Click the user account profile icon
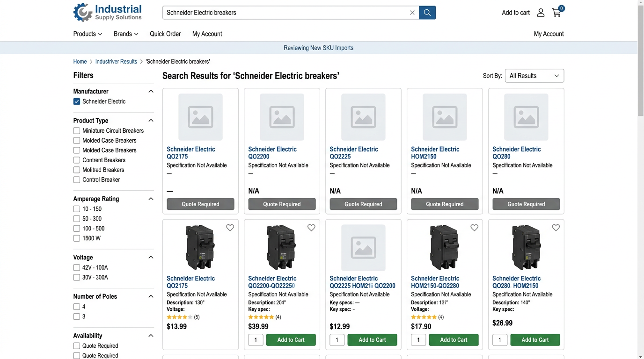Screen dimensions: 644x359 (541, 13)
